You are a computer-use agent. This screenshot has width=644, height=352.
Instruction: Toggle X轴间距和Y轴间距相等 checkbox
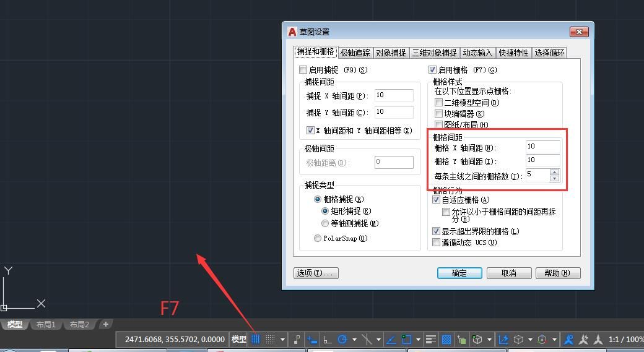310,130
